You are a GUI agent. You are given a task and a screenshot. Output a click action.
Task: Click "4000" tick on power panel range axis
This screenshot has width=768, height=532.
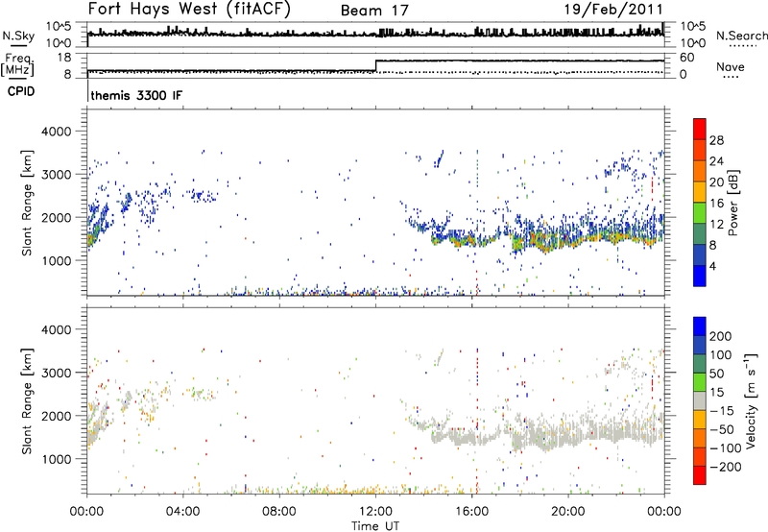(x=56, y=132)
